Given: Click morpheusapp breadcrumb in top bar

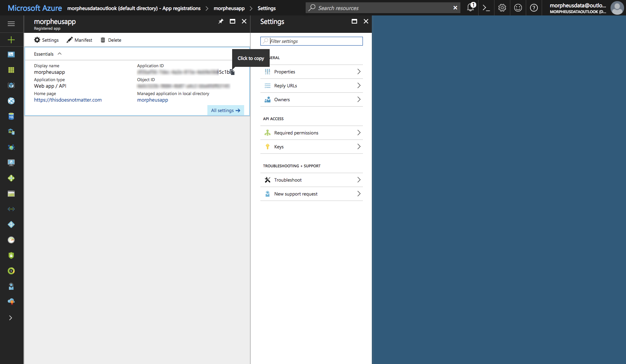Looking at the screenshot, I should pyautogui.click(x=229, y=8).
